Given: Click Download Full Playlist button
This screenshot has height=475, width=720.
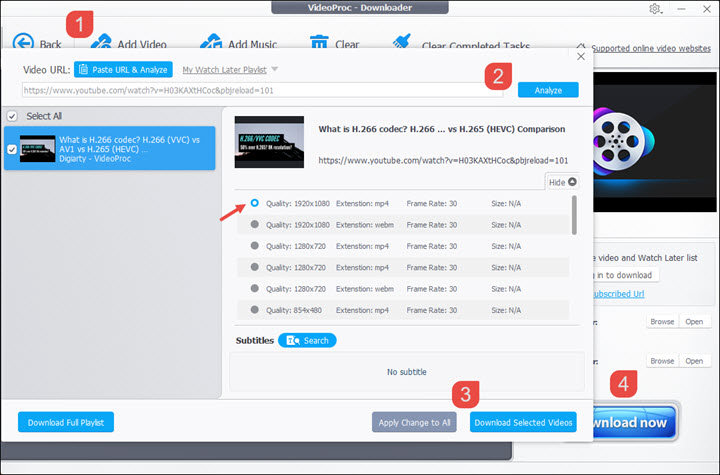Looking at the screenshot, I should coord(66,422).
